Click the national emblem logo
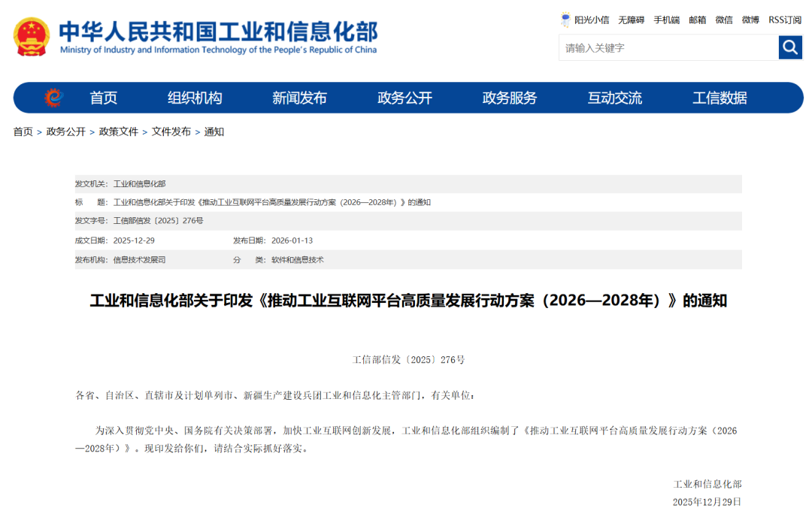Image resolution: width=812 pixels, height=514 pixels. pos(32,37)
